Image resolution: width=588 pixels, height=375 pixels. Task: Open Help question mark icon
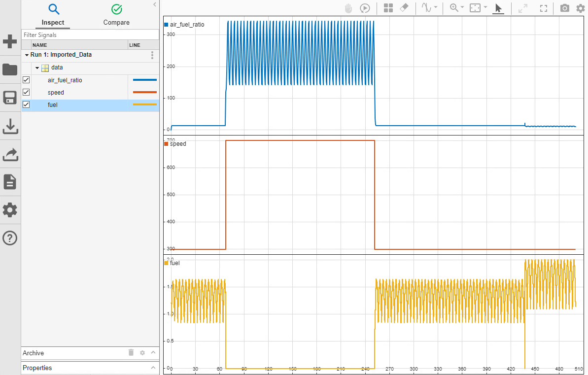10,238
